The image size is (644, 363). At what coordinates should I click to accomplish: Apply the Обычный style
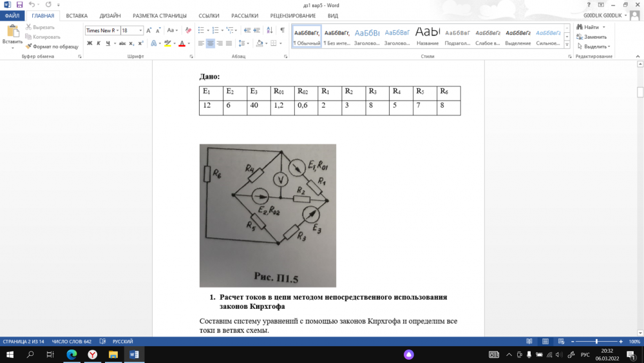click(x=307, y=37)
